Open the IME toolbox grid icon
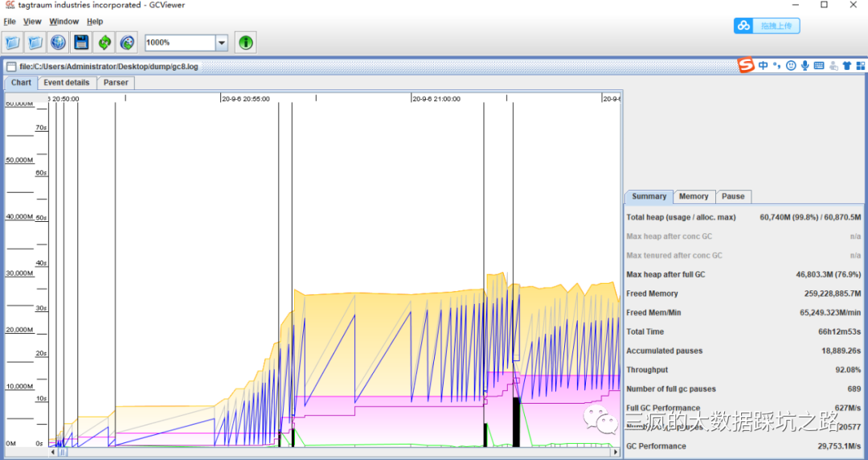Screen dimensions: 868x460 (860, 65)
